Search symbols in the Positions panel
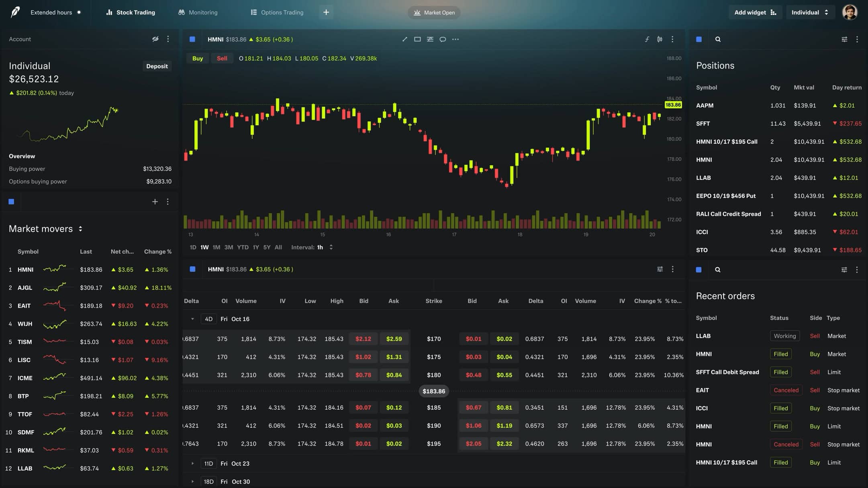The height and width of the screenshot is (488, 868). pyautogui.click(x=718, y=39)
